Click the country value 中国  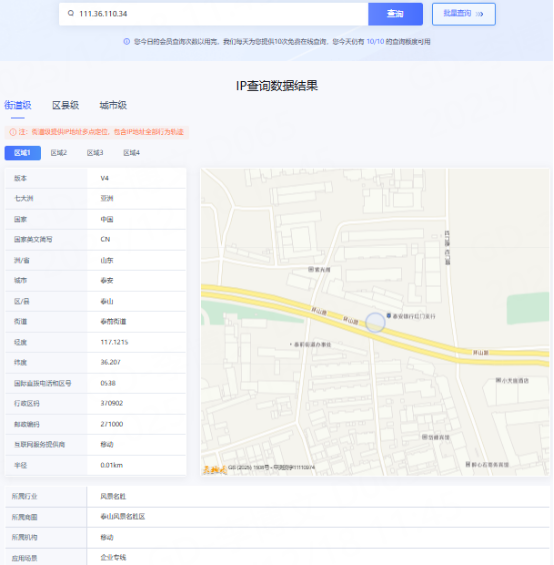click(107, 219)
